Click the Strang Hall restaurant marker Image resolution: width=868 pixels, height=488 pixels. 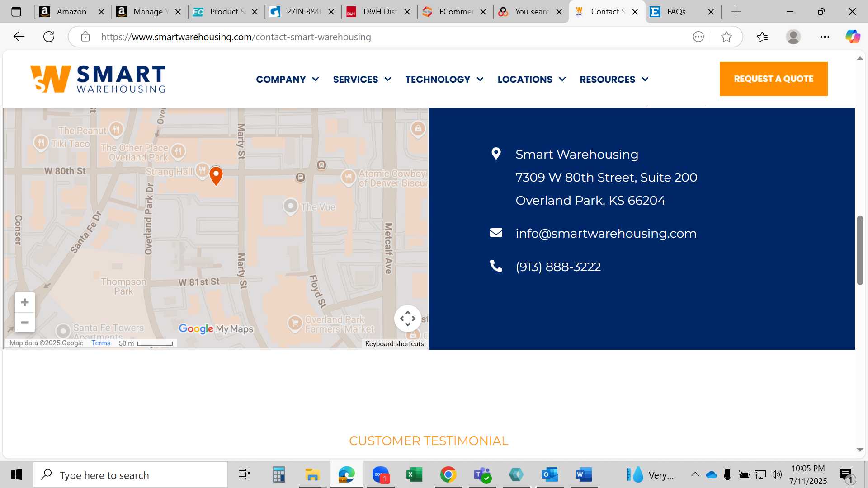click(202, 171)
